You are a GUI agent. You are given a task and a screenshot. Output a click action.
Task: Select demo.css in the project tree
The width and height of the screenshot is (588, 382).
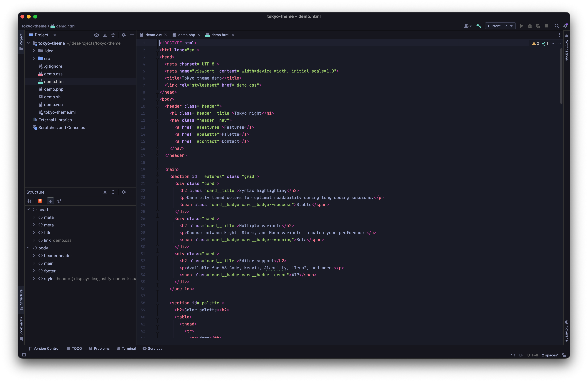[x=53, y=74]
